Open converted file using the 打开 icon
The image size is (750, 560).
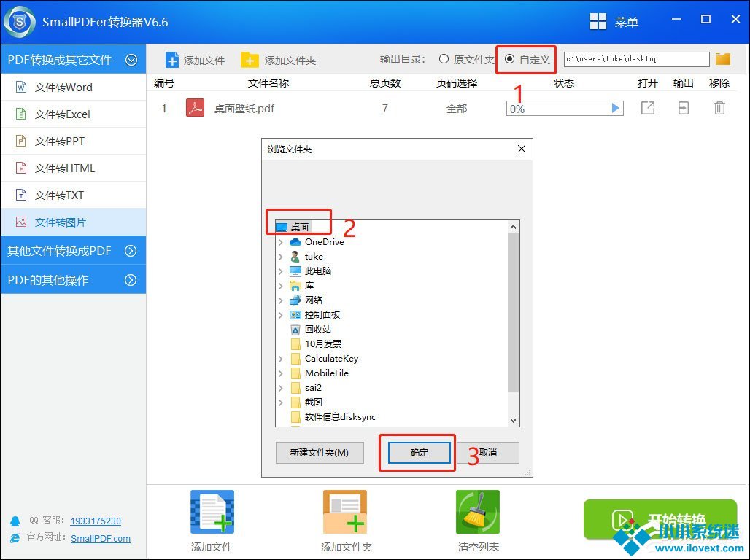pos(647,109)
